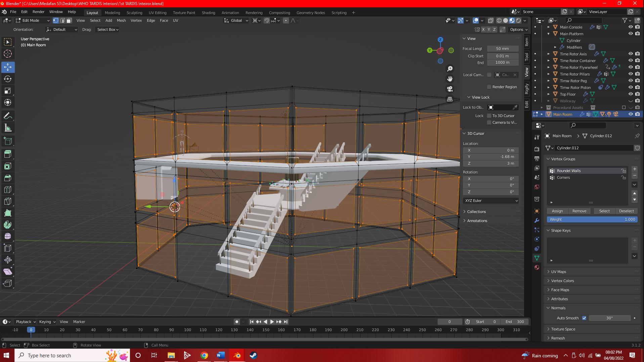This screenshot has width=644, height=362.
Task: Play animation forward button
Action: tap(272, 322)
